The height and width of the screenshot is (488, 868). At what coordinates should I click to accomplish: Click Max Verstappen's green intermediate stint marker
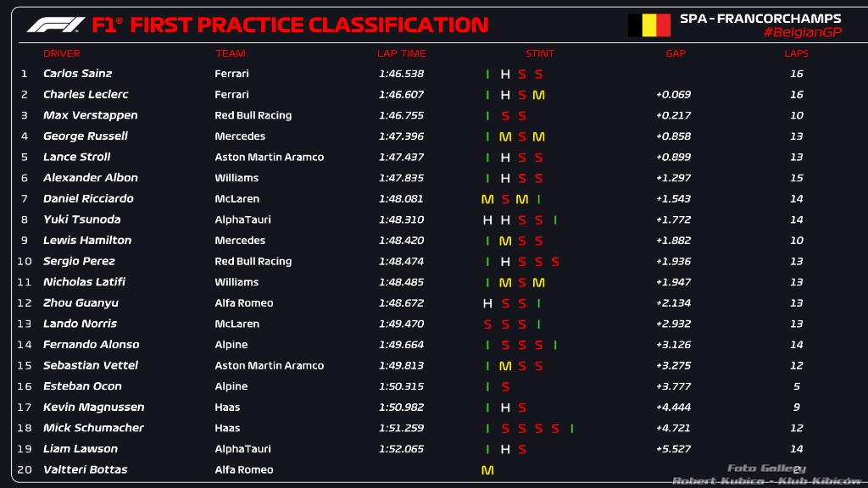[487, 116]
